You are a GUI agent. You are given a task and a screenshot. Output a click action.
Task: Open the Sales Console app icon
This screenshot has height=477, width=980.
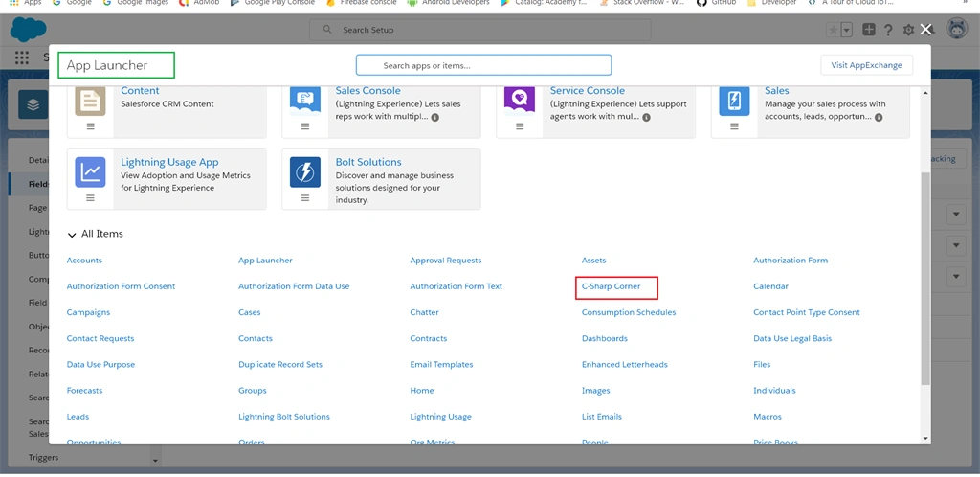305,102
